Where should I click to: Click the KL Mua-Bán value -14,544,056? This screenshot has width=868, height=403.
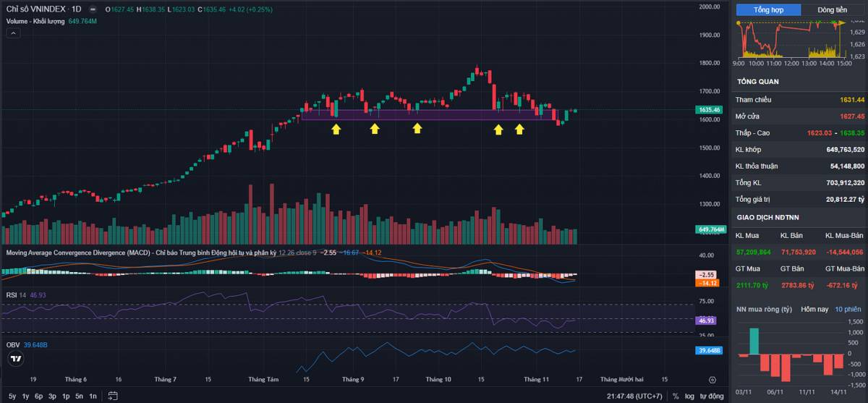[844, 252]
